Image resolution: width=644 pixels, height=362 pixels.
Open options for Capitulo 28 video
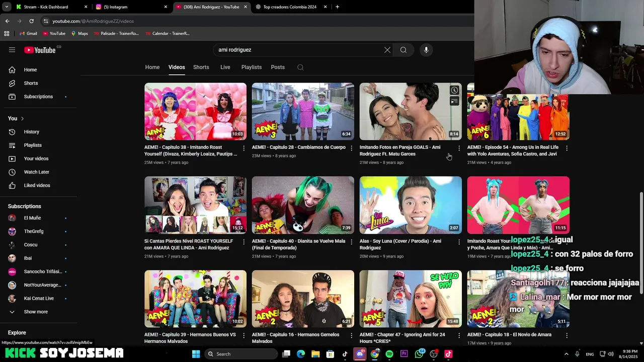coord(352,148)
